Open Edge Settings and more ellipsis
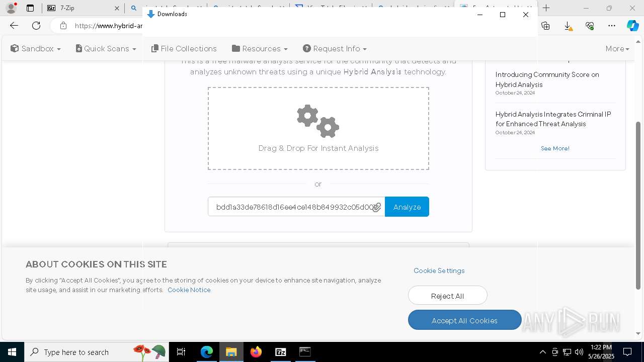 pyautogui.click(x=612, y=26)
